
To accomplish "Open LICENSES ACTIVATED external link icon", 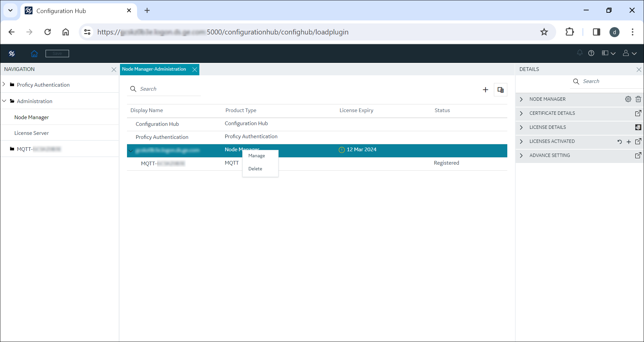I will [x=638, y=141].
